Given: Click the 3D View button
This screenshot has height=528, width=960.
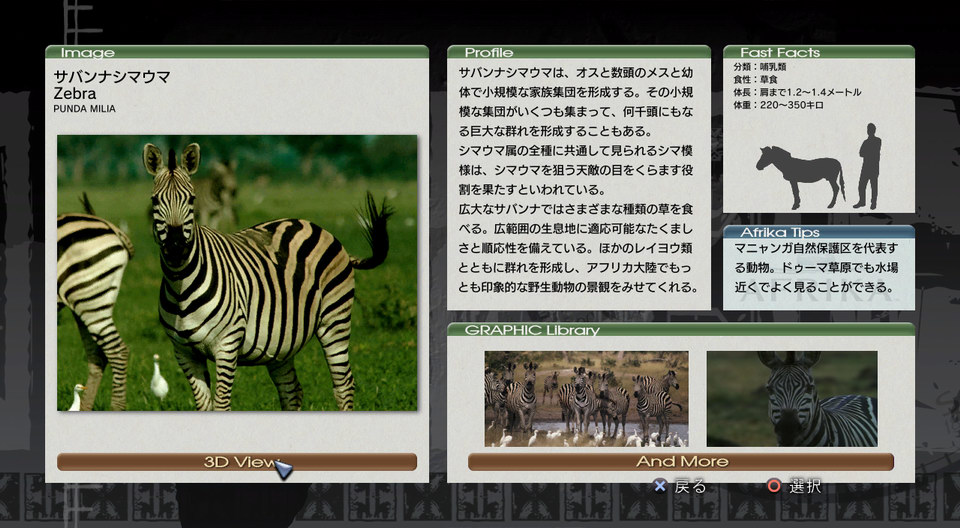Looking at the screenshot, I should [x=237, y=461].
